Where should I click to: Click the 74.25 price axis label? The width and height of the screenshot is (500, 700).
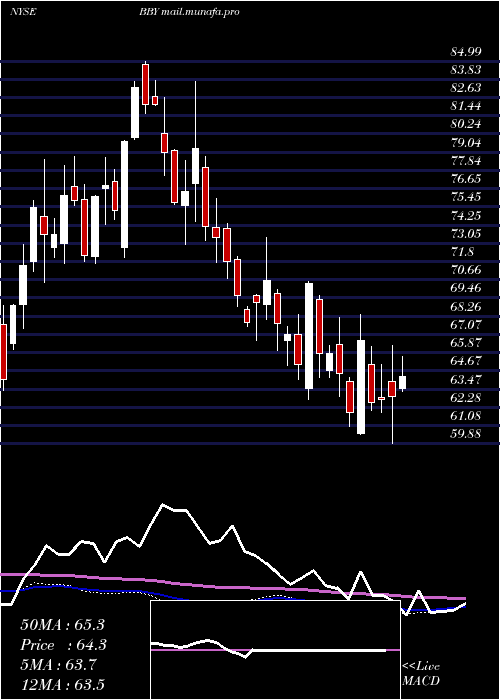[x=466, y=216]
